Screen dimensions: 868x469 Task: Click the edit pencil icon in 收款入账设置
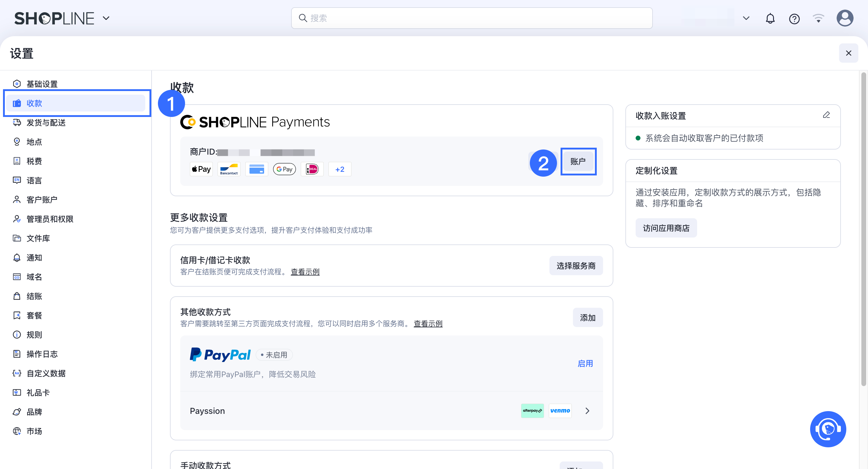point(826,115)
